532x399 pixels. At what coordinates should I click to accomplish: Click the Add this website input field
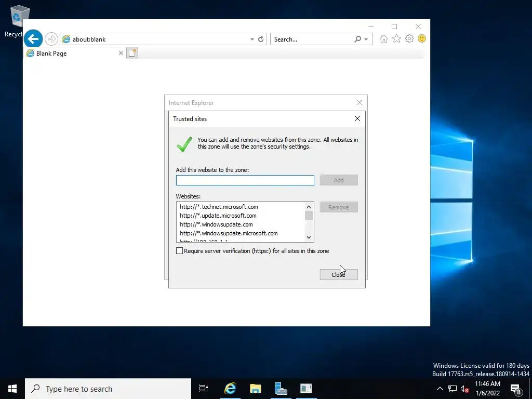pyautogui.click(x=245, y=180)
